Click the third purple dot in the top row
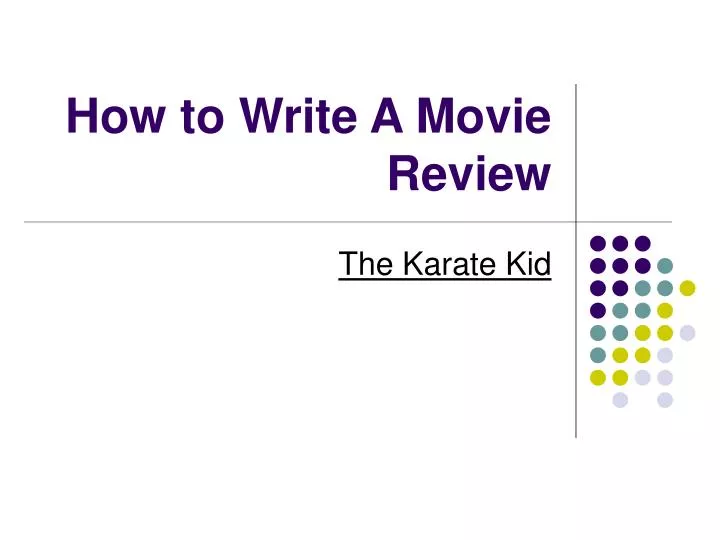720x540 pixels. 642,243
